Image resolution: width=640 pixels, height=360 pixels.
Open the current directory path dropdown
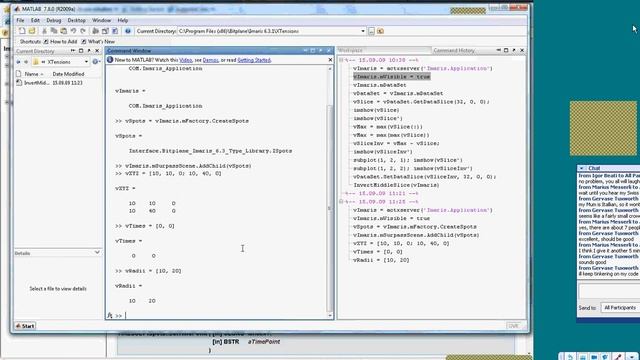pos(362,31)
